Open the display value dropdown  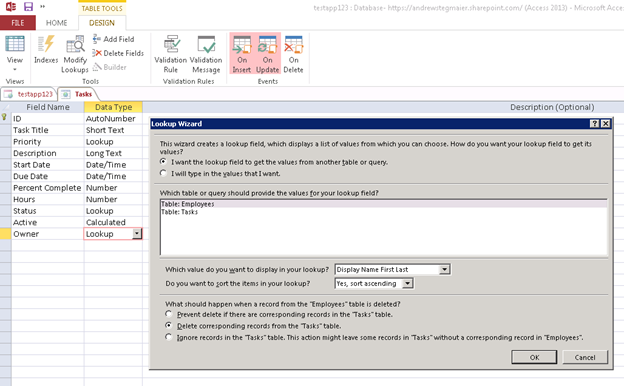point(445,269)
